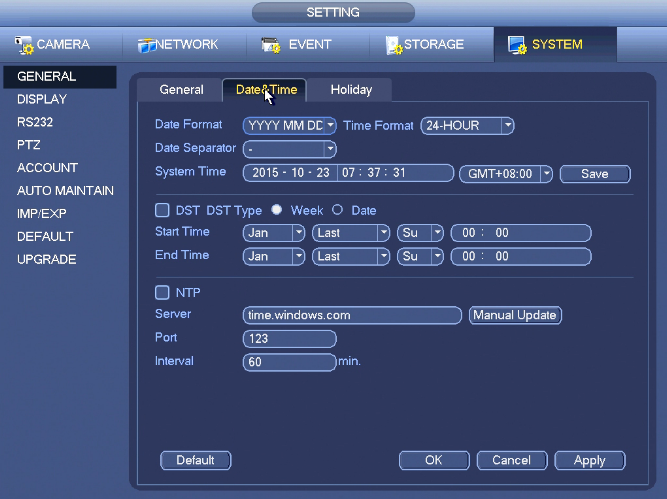Open the CAMERA settings icon
This screenshot has height=499, width=667.
pos(24,45)
